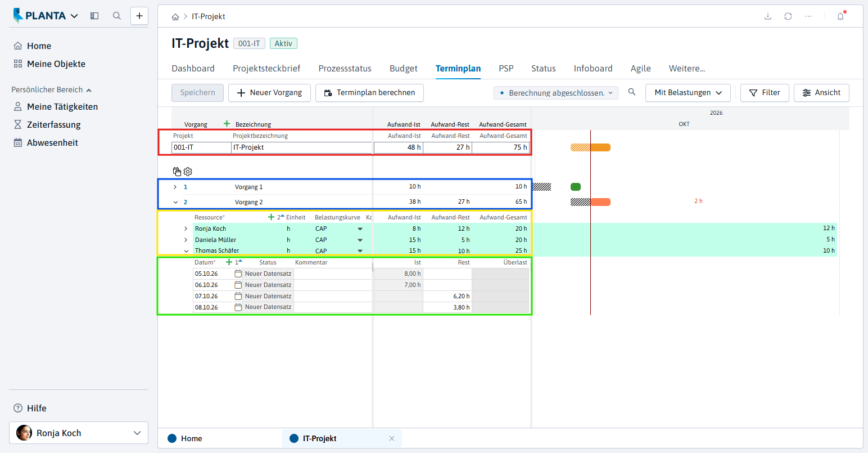Click the Neuer Vorgang button
This screenshot has width=868, height=453.
pos(269,93)
